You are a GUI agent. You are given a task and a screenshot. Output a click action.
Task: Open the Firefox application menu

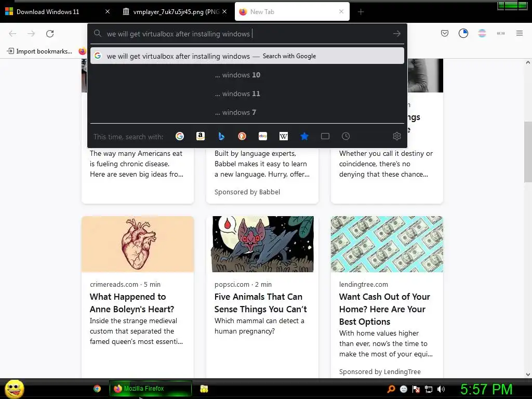519,33
